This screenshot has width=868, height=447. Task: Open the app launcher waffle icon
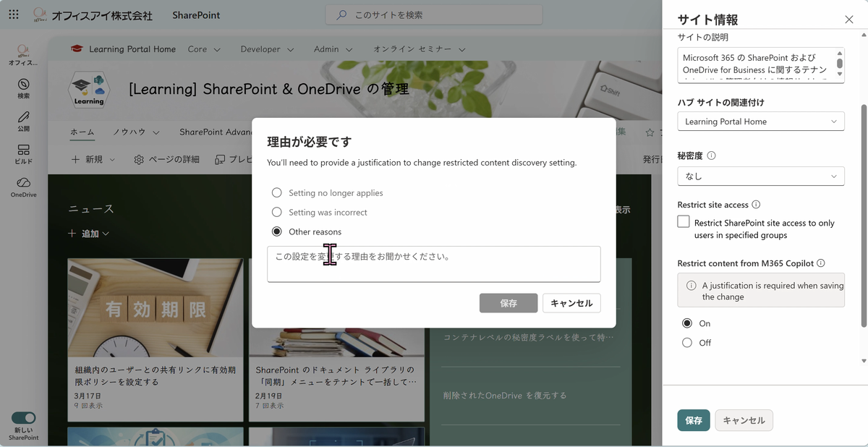tap(14, 14)
